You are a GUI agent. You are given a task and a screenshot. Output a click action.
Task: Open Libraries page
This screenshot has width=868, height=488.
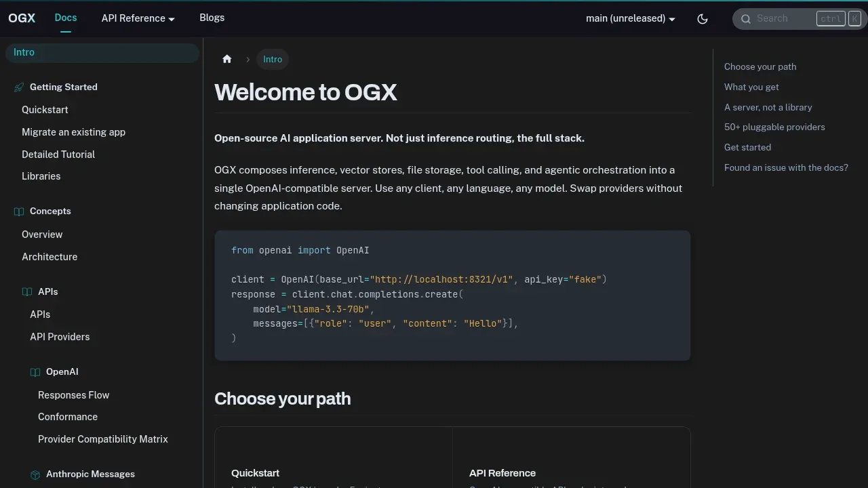[41, 176]
